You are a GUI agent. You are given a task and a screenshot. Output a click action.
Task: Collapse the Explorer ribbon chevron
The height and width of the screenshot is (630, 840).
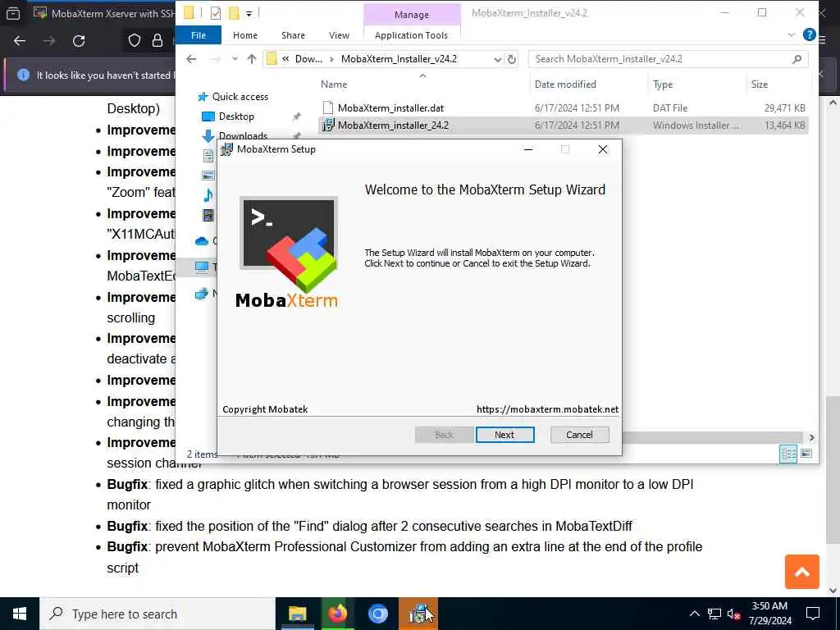point(792,34)
